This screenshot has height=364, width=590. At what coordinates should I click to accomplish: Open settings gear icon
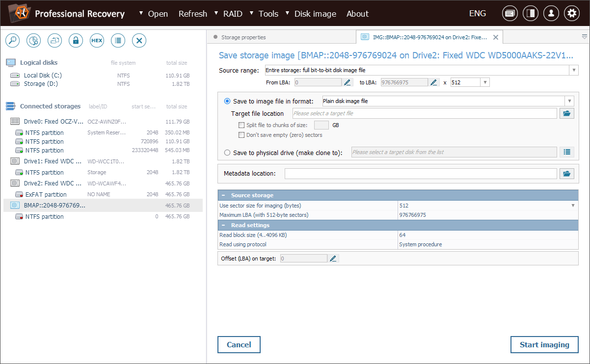coord(571,13)
